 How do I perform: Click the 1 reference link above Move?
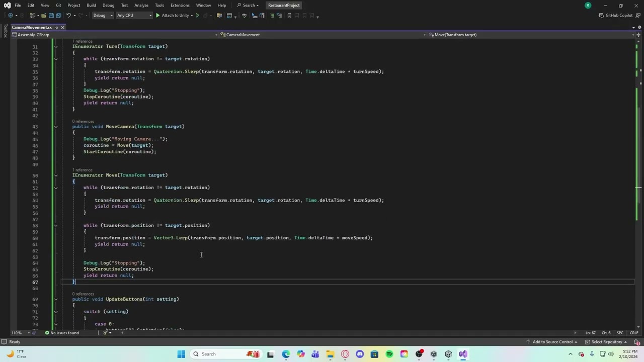point(82,170)
